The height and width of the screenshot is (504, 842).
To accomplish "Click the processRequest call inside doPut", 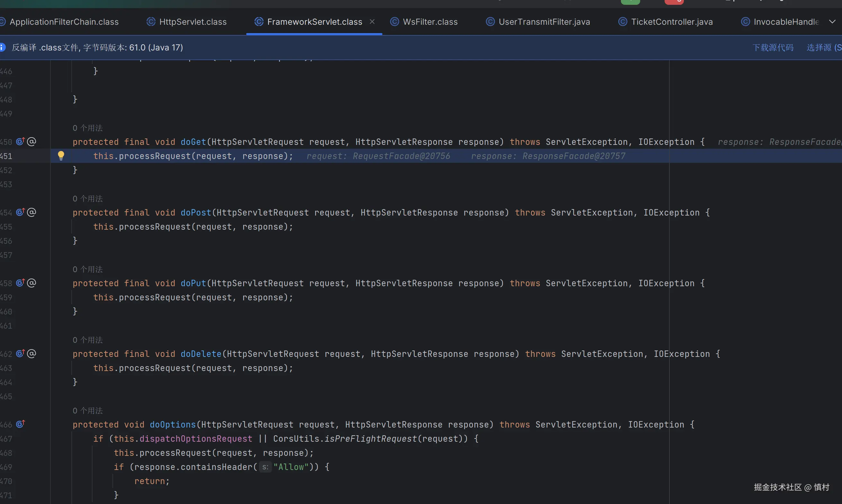I will pos(155,297).
